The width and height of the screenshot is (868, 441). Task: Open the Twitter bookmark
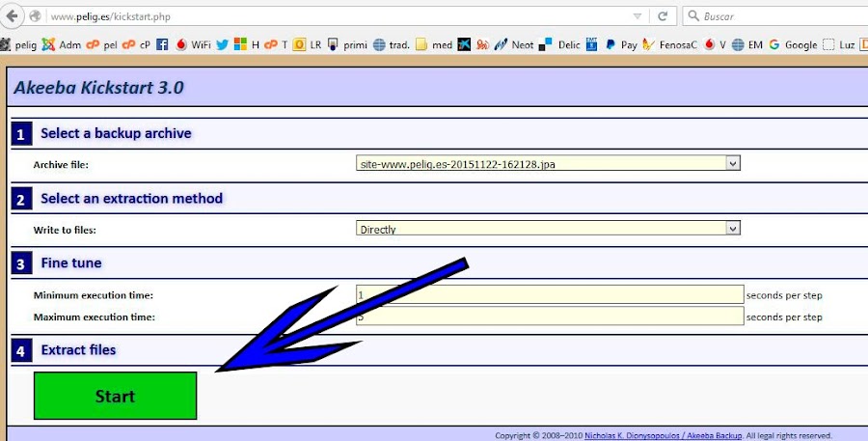point(223,45)
